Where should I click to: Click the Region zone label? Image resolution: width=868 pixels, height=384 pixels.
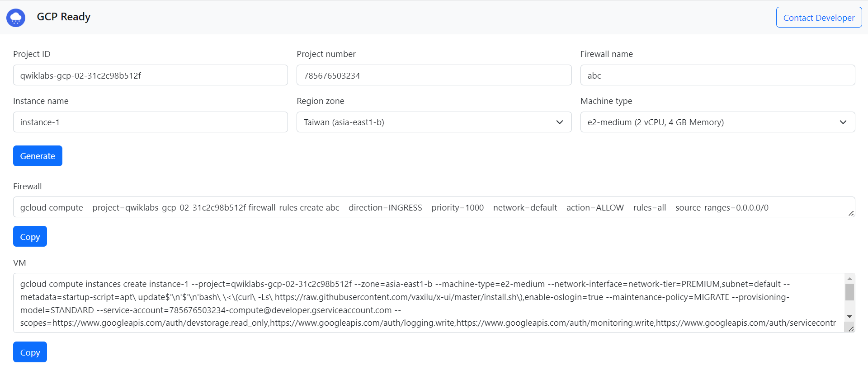pos(320,101)
